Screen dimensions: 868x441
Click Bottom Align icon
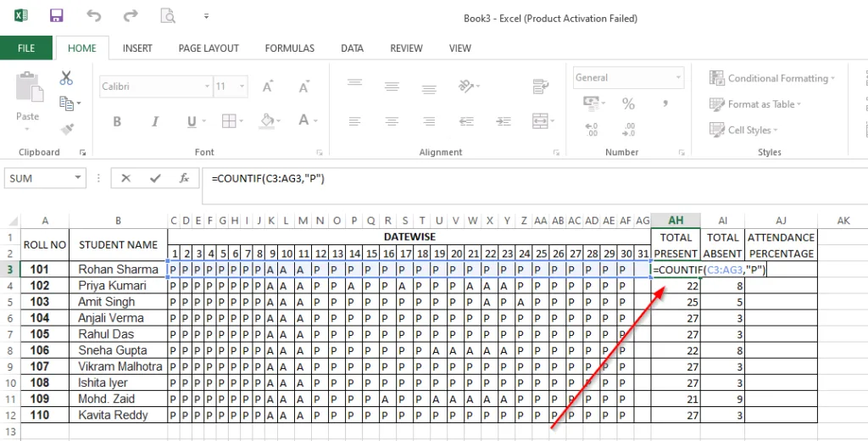pos(429,89)
